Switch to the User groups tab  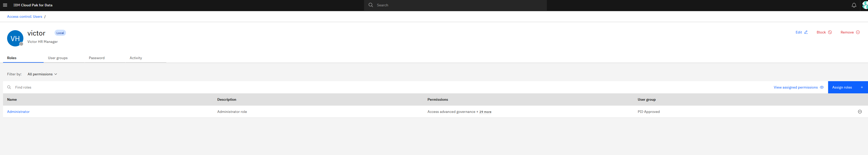coord(58,58)
